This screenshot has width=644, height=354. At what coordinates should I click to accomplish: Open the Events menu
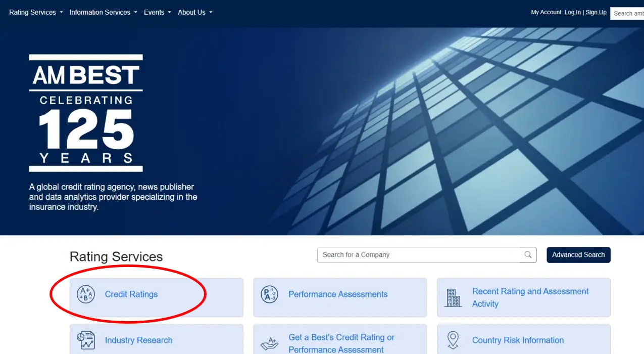pyautogui.click(x=157, y=12)
